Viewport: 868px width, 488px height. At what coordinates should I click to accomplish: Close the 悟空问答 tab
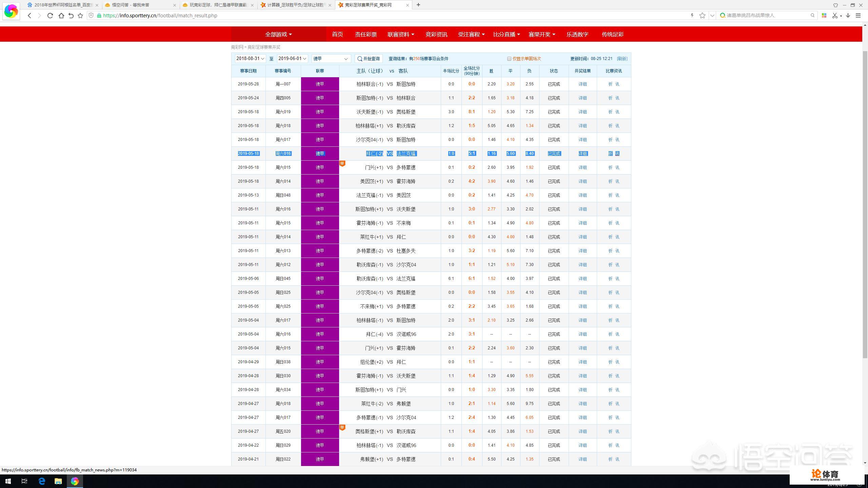(x=175, y=5)
